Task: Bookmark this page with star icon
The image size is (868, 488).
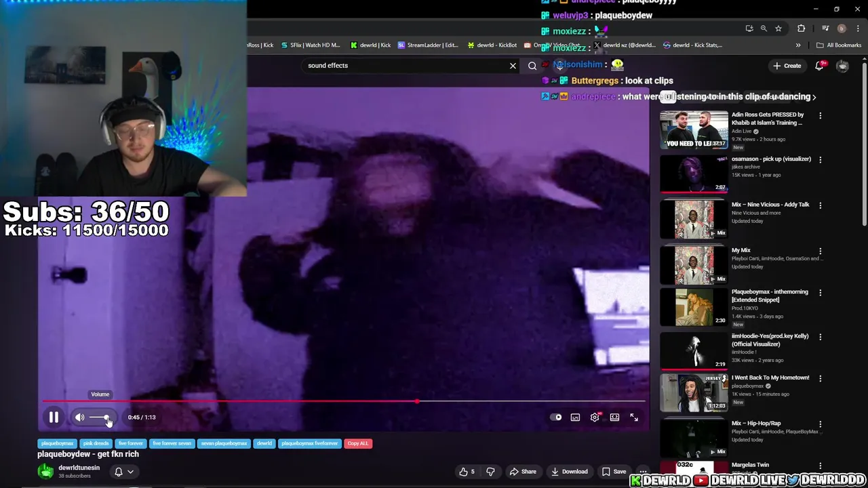Action: point(778,28)
